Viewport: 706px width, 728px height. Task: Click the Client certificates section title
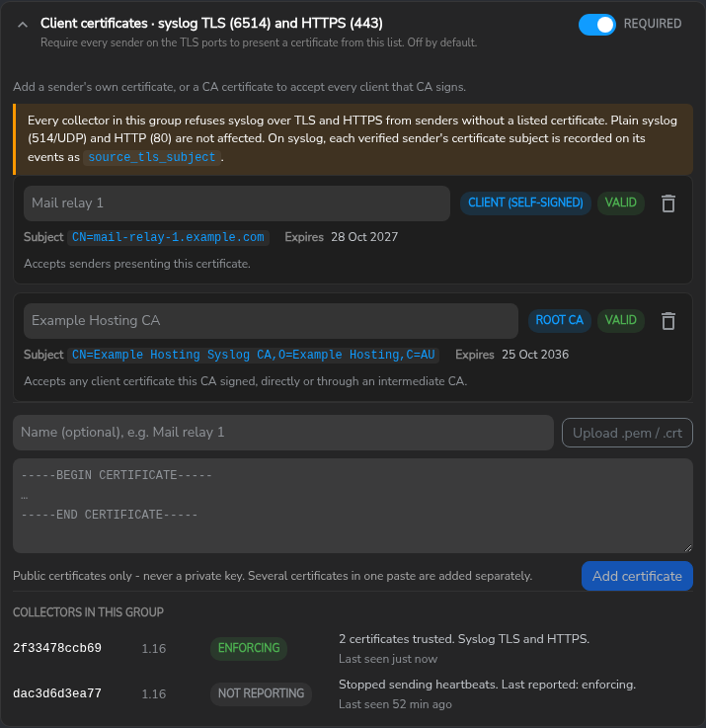[211, 24]
